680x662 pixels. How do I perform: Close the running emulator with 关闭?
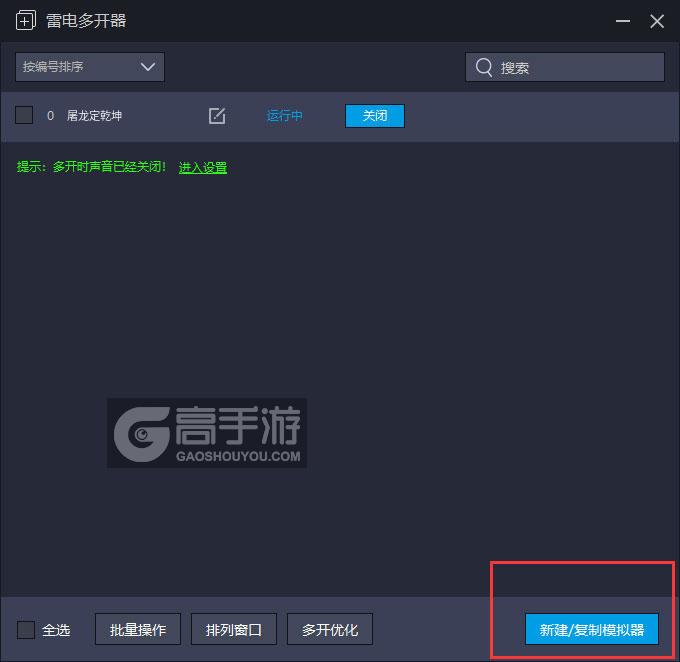click(375, 116)
